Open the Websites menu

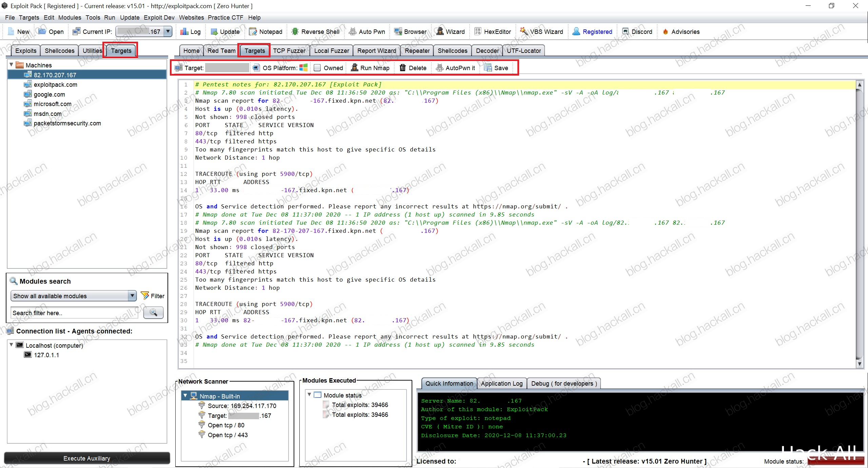(191, 17)
